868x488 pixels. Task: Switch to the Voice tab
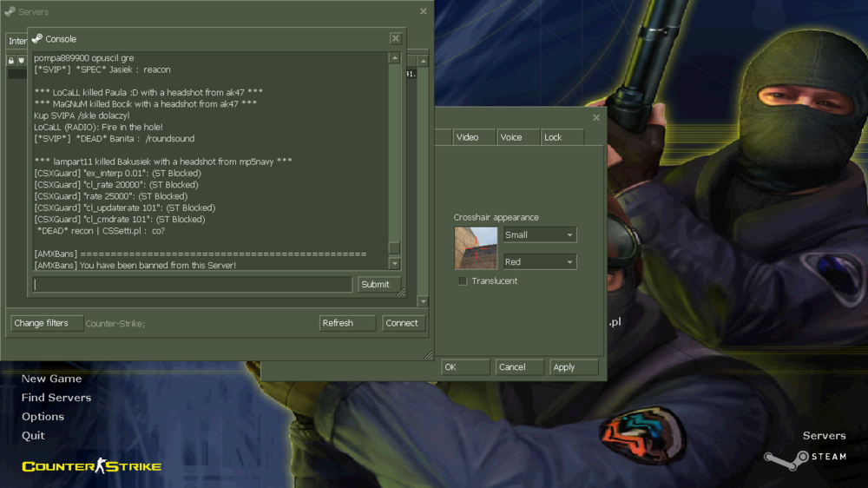(518, 137)
